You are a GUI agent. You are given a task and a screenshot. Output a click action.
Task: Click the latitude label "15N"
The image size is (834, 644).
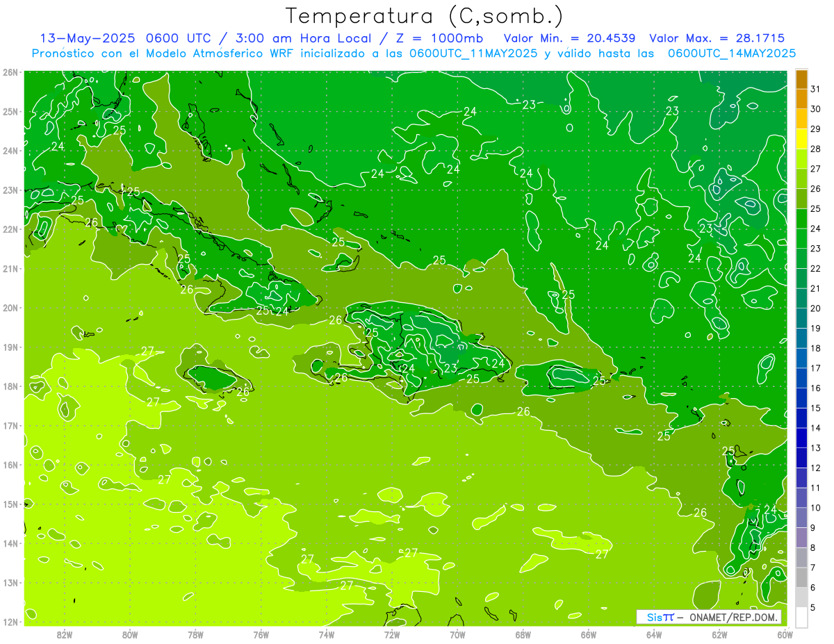[x=10, y=504]
